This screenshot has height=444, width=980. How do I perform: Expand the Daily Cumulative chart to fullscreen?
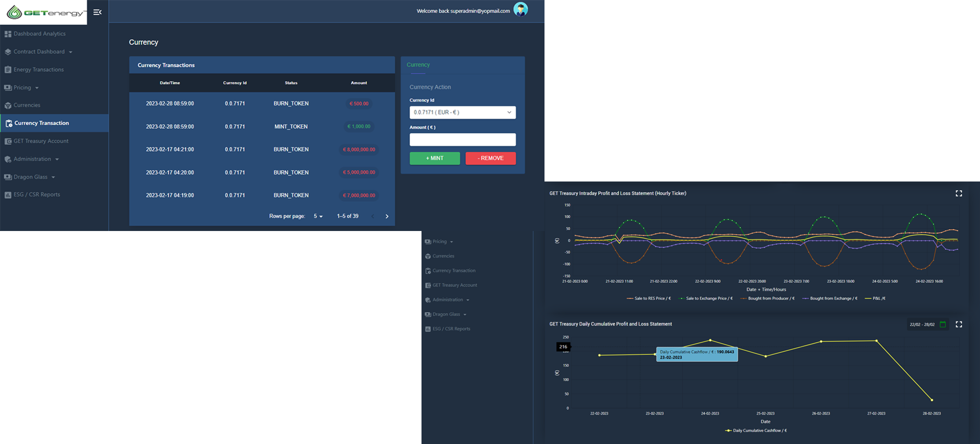[958, 324]
